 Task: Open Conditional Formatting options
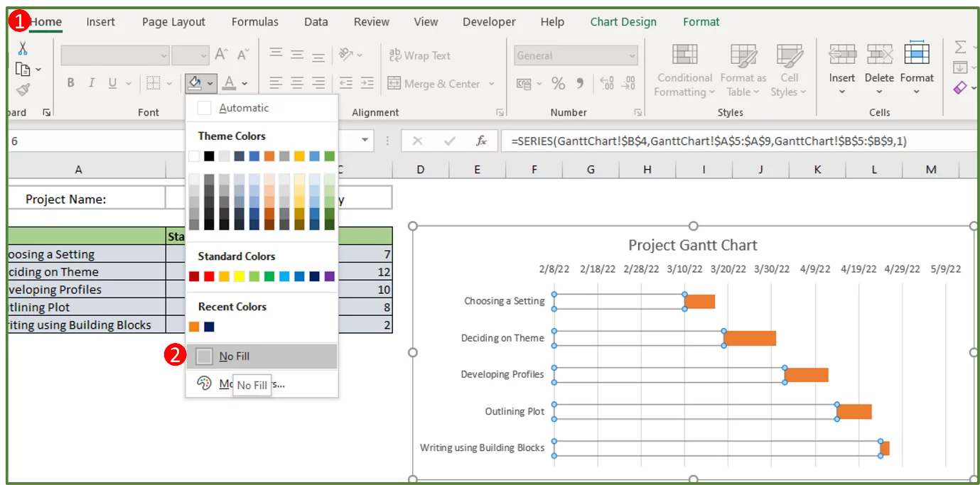684,68
